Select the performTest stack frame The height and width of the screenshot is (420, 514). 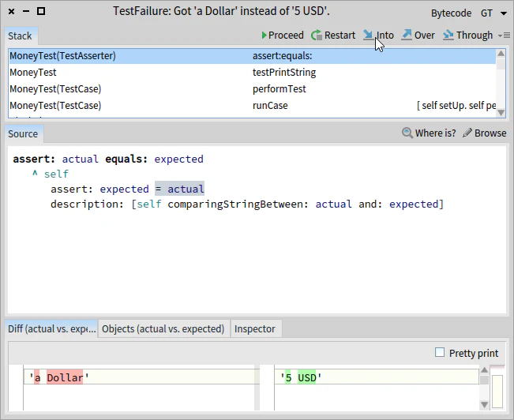[252, 89]
